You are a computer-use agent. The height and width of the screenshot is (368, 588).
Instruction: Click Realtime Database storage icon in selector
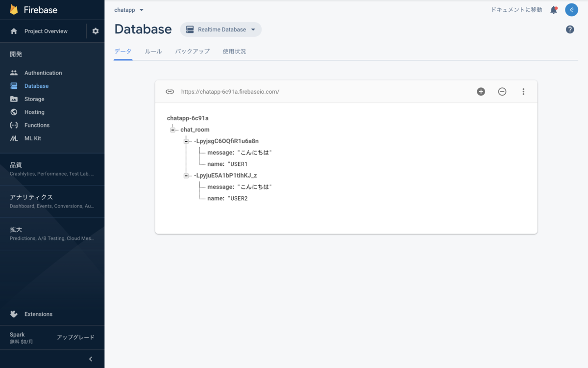point(190,29)
